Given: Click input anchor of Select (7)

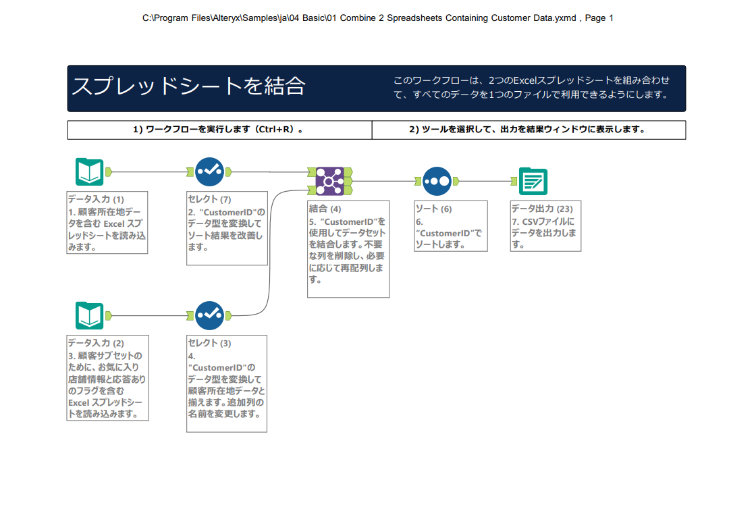Looking at the screenshot, I should [190, 171].
